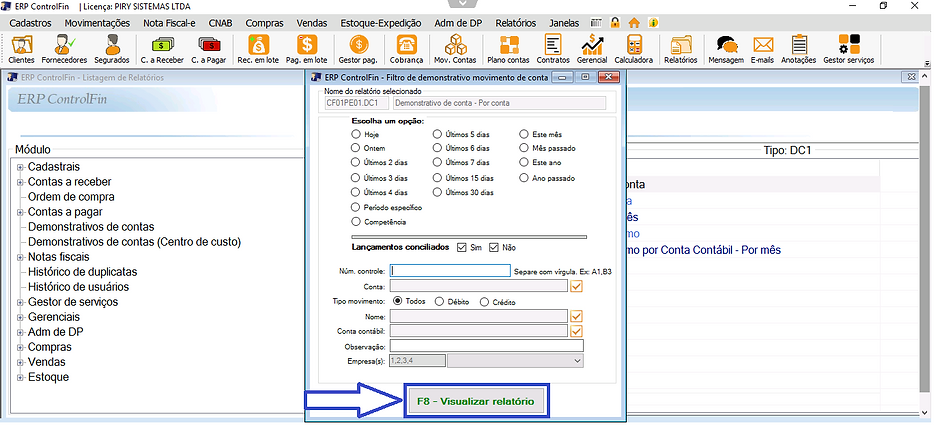Click F8 - Visualizar relatório button
Viewport: 940px width, 440px height.
click(x=477, y=402)
